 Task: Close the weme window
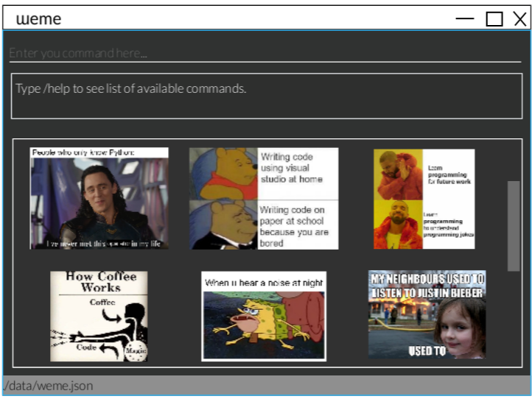[x=519, y=18]
